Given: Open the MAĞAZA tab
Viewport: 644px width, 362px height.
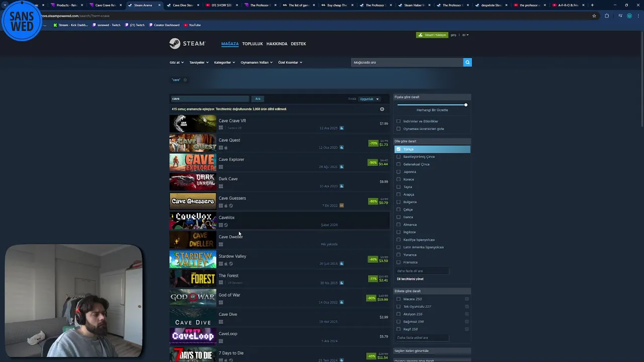Looking at the screenshot, I should (230, 44).
